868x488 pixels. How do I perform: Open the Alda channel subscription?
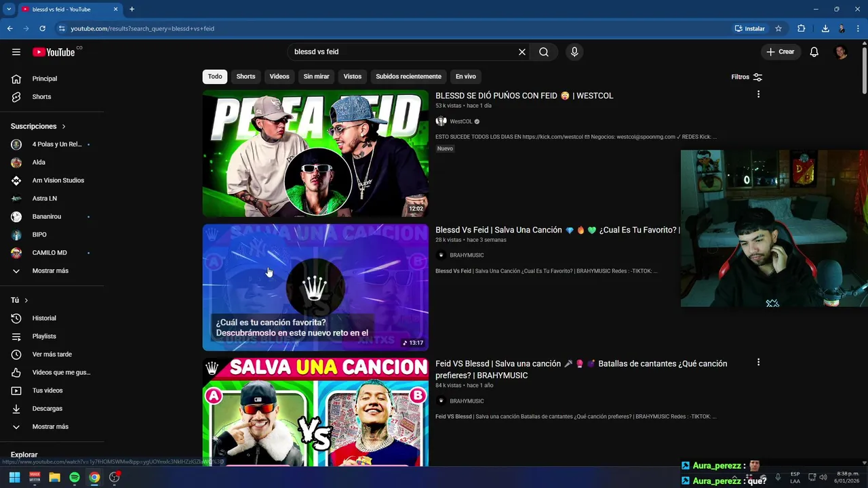(x=52, y=163)
